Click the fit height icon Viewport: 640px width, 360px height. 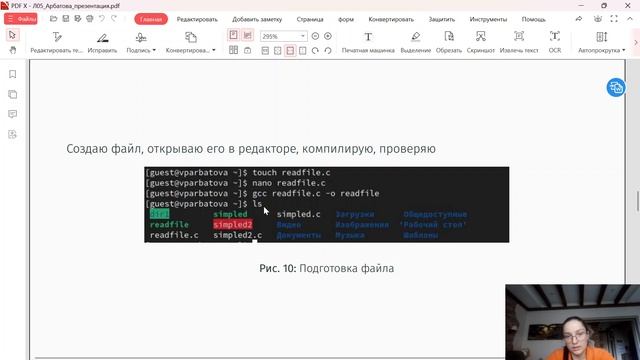pos(302,51)
